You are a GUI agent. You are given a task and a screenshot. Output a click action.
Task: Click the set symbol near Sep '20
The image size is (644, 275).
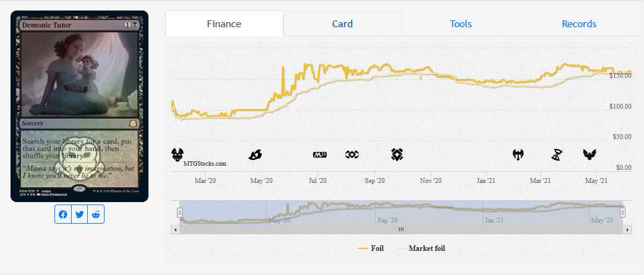pos(397,154)
